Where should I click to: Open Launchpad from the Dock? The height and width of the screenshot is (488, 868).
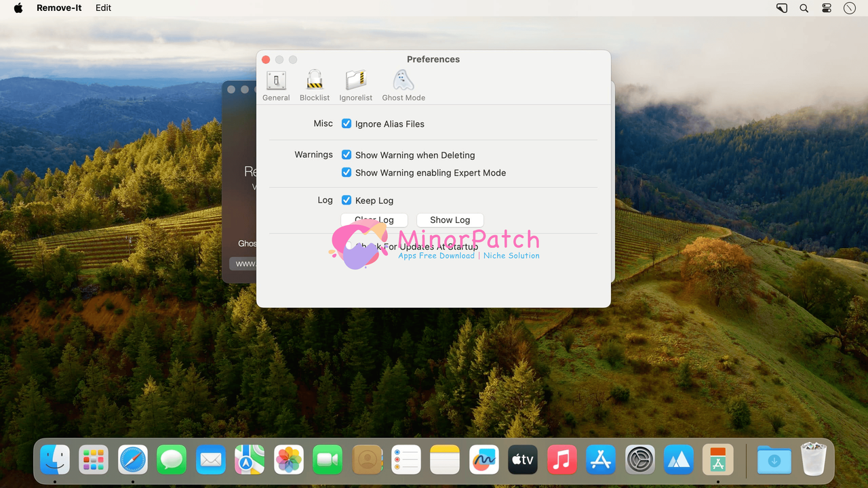[94, 460]
